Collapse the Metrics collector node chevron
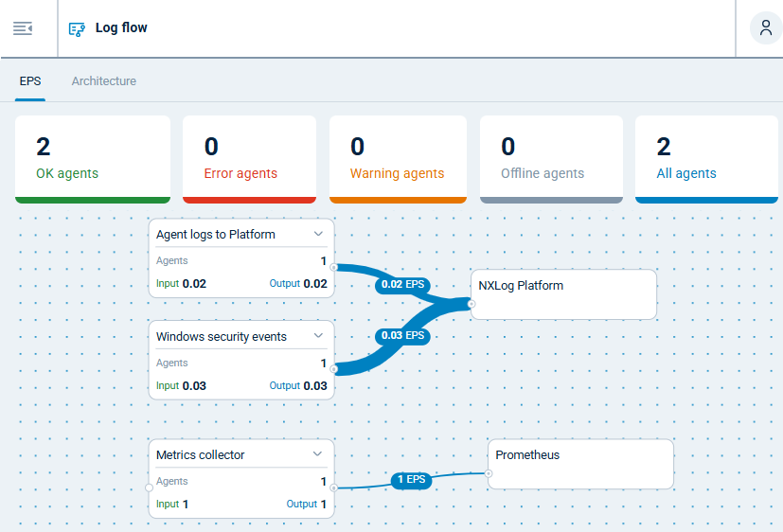Screen dimensions: 783x532 (318, 454)
